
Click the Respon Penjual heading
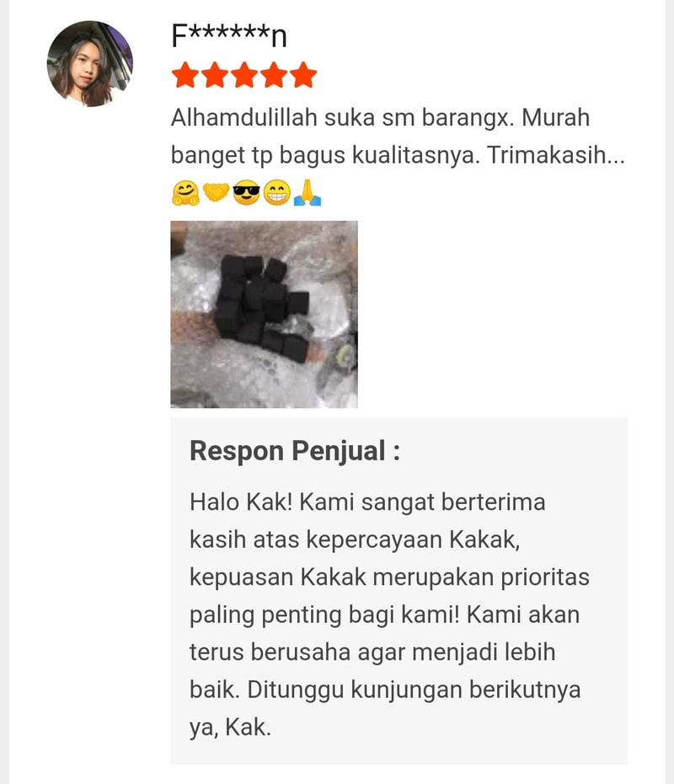point(295,451)
